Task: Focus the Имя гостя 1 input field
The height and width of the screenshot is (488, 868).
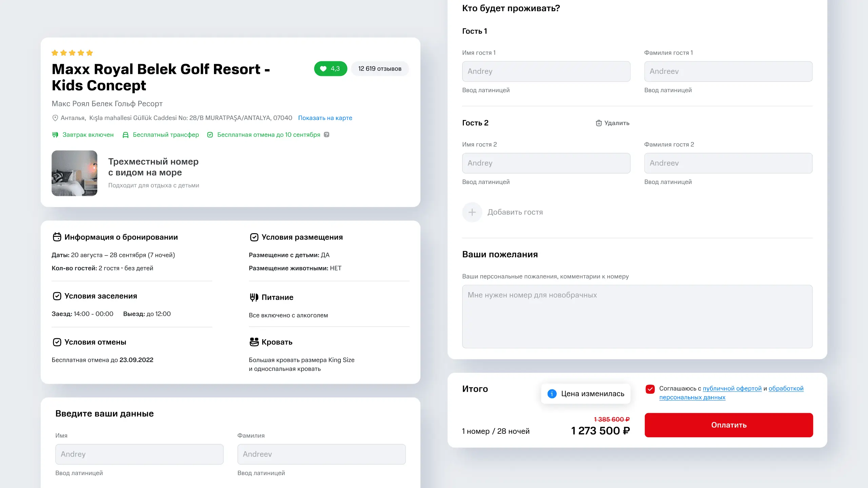Action: coord(546,72)
